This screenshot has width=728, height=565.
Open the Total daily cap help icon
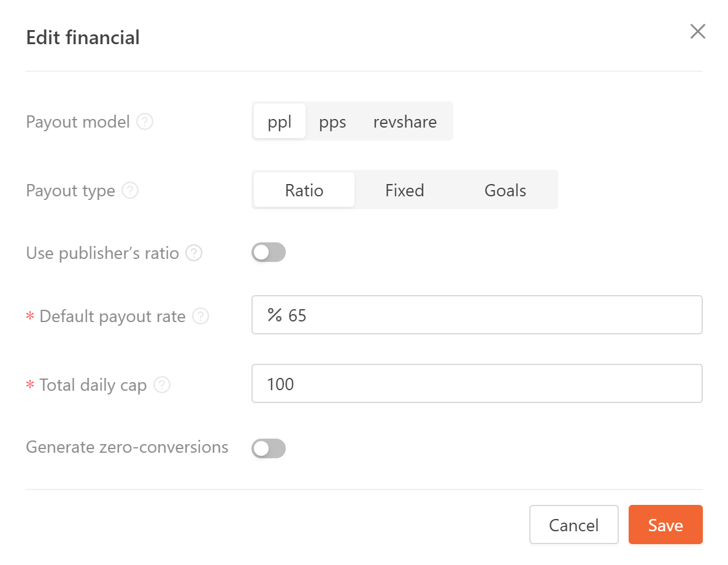click(162, 385)
